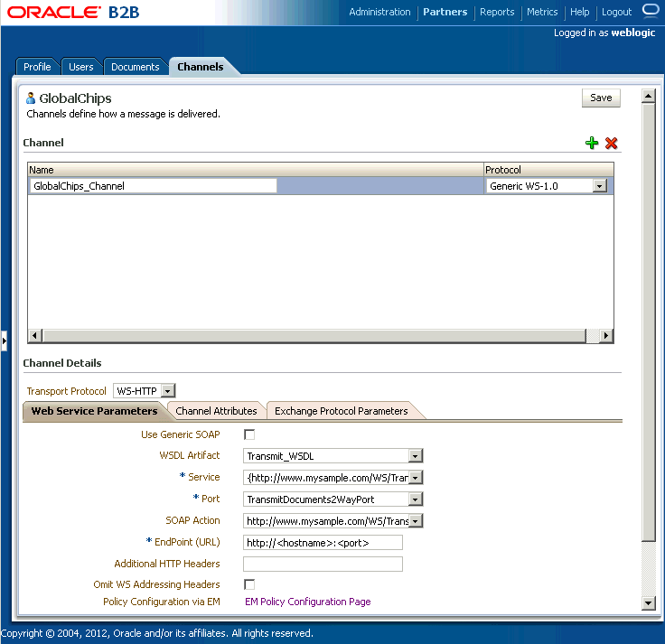665x644 pixels.
Task: Click the Oracle O logo icon in header
Action: click(x=651, y=9)
